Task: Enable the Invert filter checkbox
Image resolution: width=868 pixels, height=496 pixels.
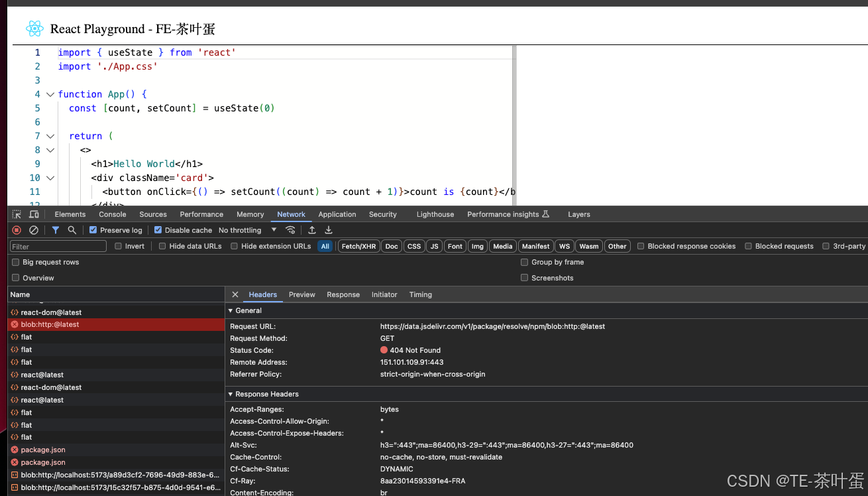Action: (119, 246)
